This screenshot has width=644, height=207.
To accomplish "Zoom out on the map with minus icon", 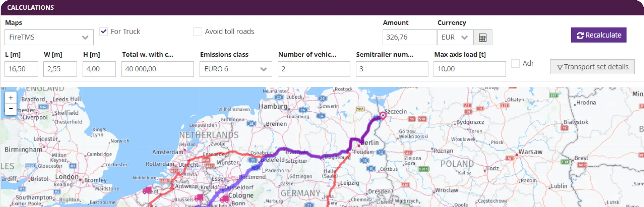I will (x=10, y=108).
